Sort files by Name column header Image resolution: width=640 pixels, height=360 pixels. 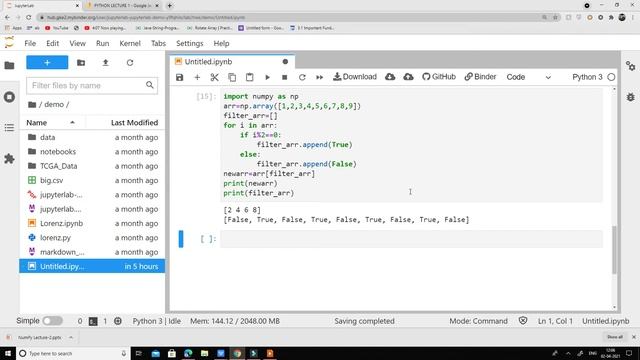(x=52, y=122)
